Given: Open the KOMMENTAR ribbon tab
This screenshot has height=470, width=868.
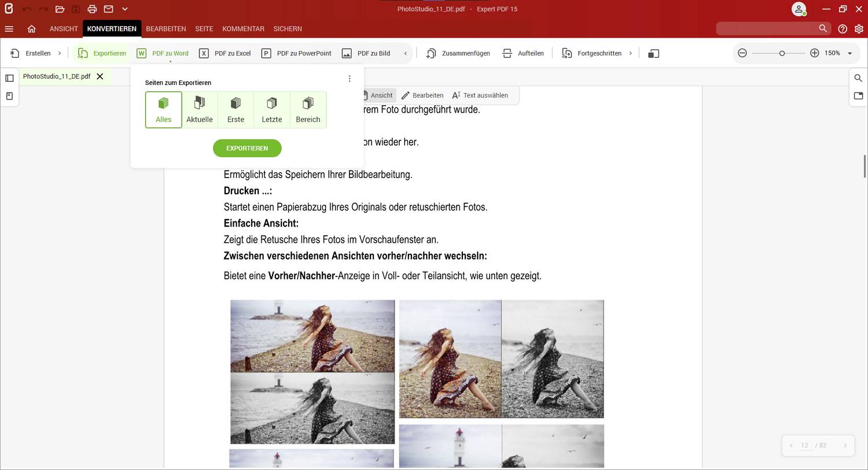Looking at the screenshot, I should [243, 28].
